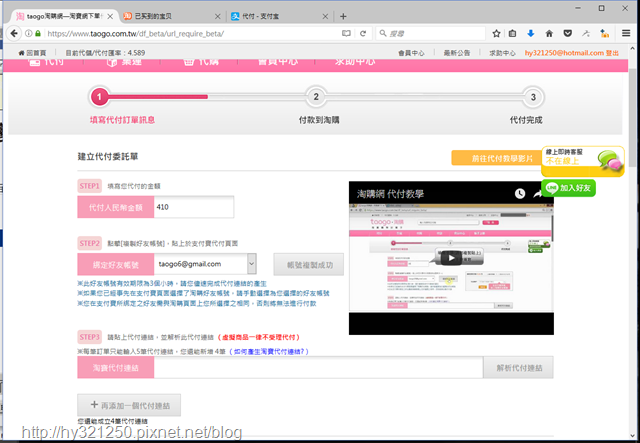Open Pocket icon in toolbar
Image resolution: width=640 pixels, height=443 pixels.
pos(567,33)
